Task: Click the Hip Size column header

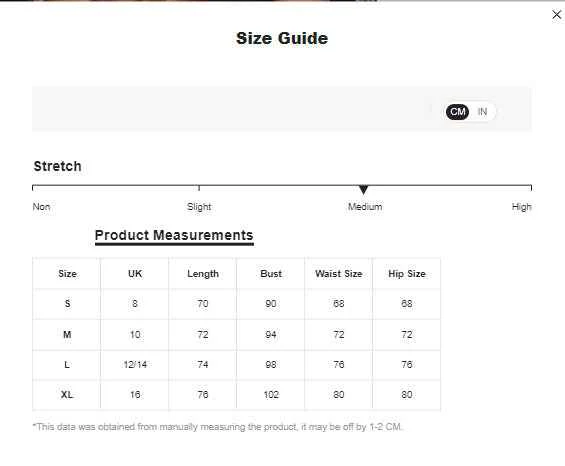Action: coord(406,274)
